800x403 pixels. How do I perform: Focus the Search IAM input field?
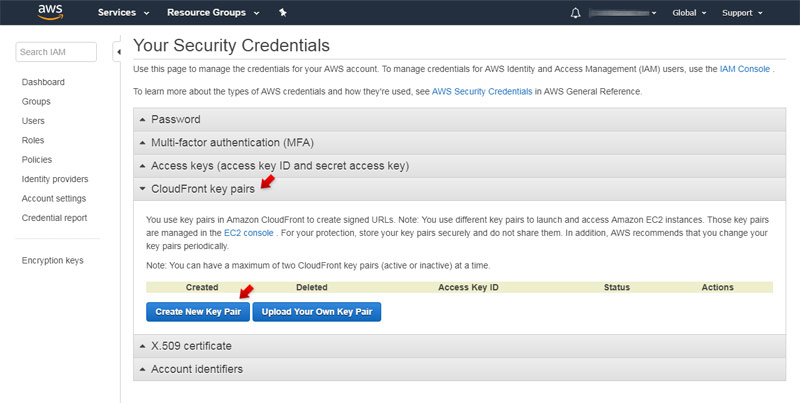(x=56, y=52)
